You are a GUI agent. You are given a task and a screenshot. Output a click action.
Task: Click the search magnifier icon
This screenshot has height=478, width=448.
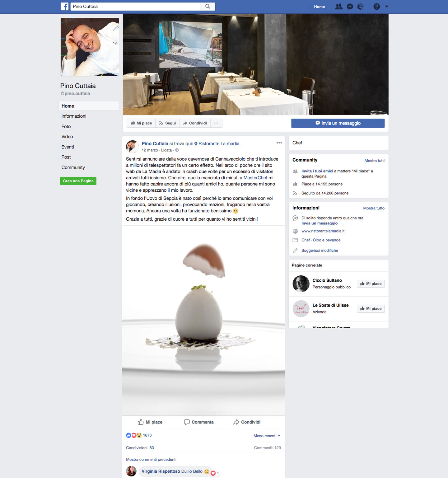[208, 7]
